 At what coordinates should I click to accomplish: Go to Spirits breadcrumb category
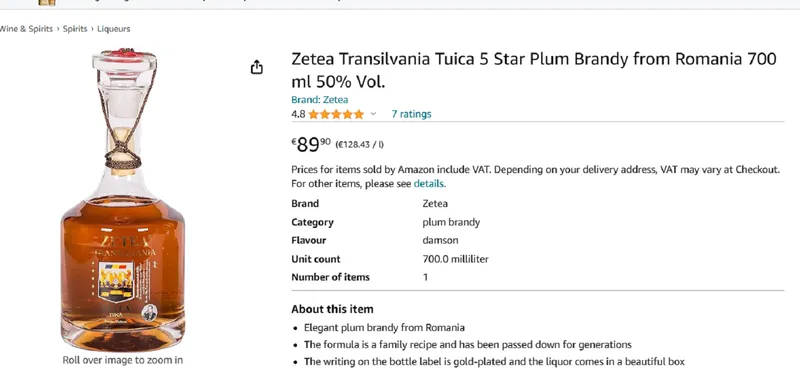click(x=75, y=29)
